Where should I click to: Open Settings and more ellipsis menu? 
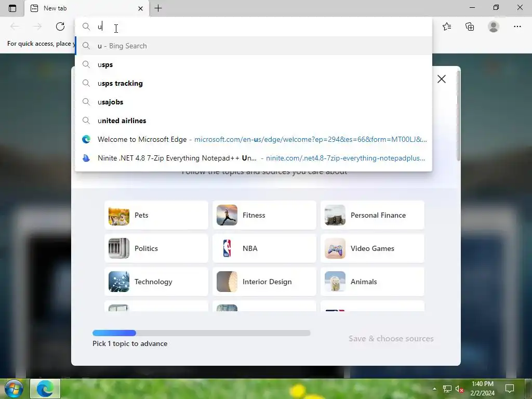pos(517,26)
